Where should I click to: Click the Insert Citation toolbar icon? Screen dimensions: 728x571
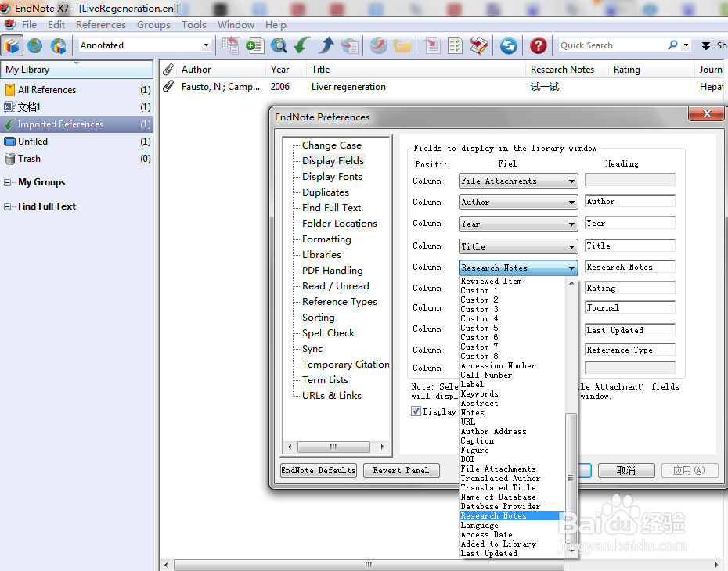(x=432, y=45)
